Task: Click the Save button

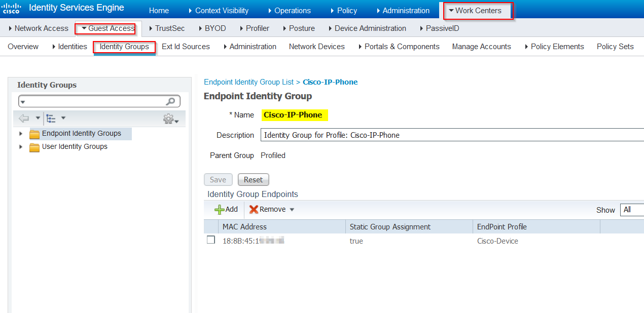Action: click(218, 180)
